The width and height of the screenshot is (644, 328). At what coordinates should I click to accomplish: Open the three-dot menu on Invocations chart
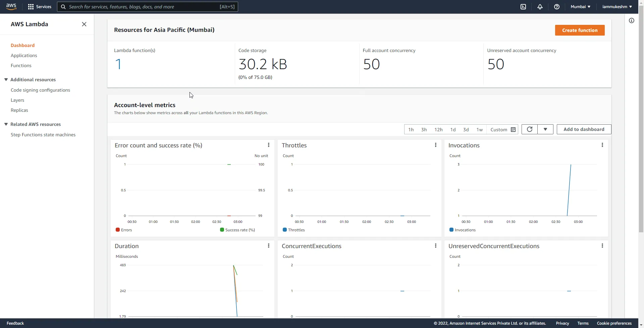[602, 145]
